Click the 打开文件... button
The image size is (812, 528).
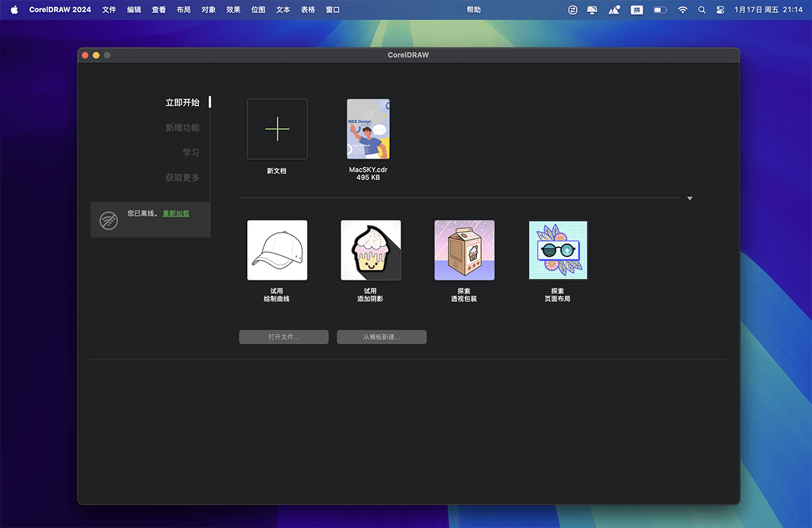pyautogui.click(x=284, y=337)
